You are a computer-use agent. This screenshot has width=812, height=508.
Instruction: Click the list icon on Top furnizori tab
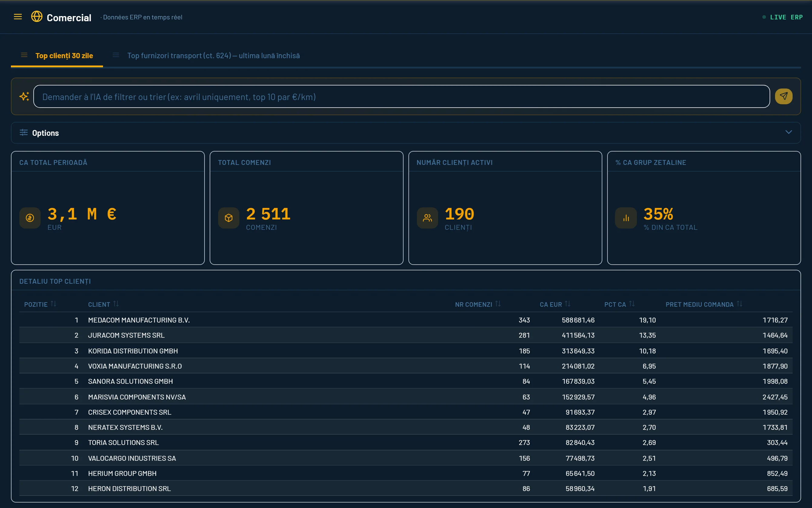tap(116, 55)
